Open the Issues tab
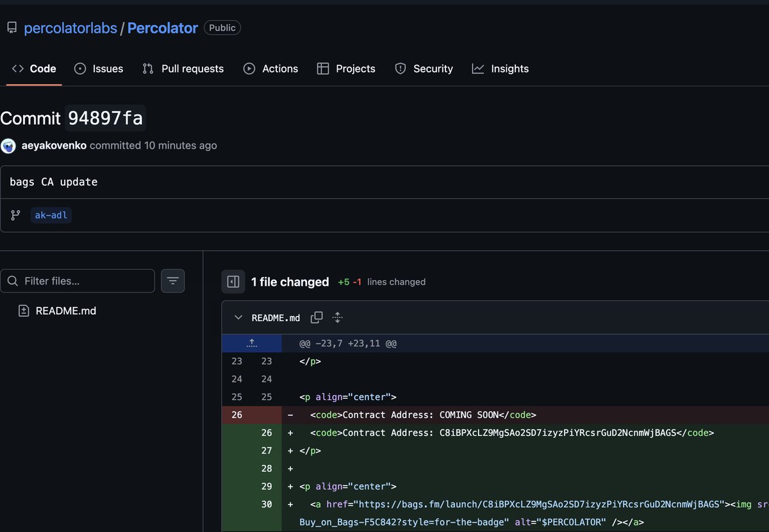The height and width of the screenshot is (532, 769). [99, 69]
